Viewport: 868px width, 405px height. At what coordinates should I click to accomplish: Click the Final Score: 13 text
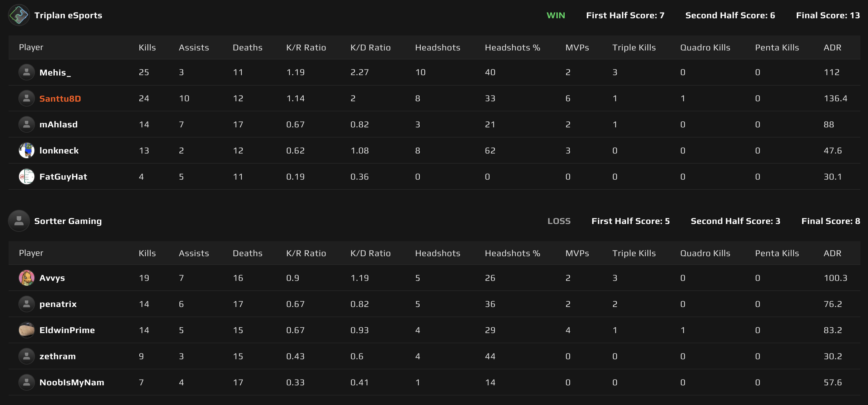click(x=828, y=15)
